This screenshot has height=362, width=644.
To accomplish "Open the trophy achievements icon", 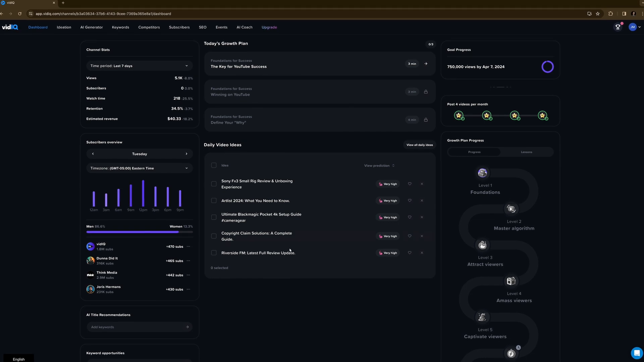I will 618,27.
